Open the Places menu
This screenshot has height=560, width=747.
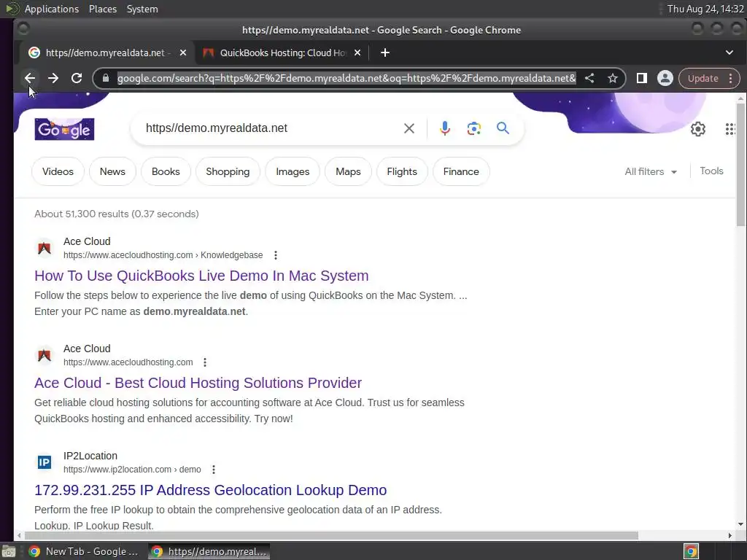(102, 9)
